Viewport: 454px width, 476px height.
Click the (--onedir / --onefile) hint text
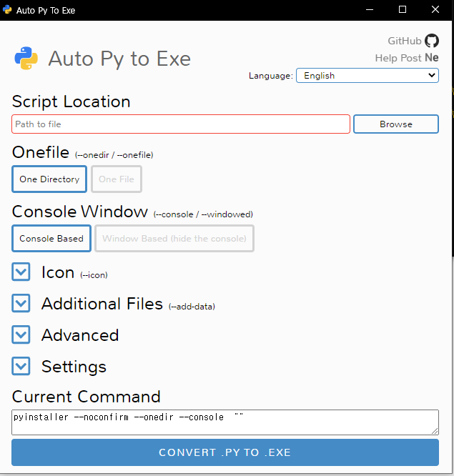coord(114,155)
